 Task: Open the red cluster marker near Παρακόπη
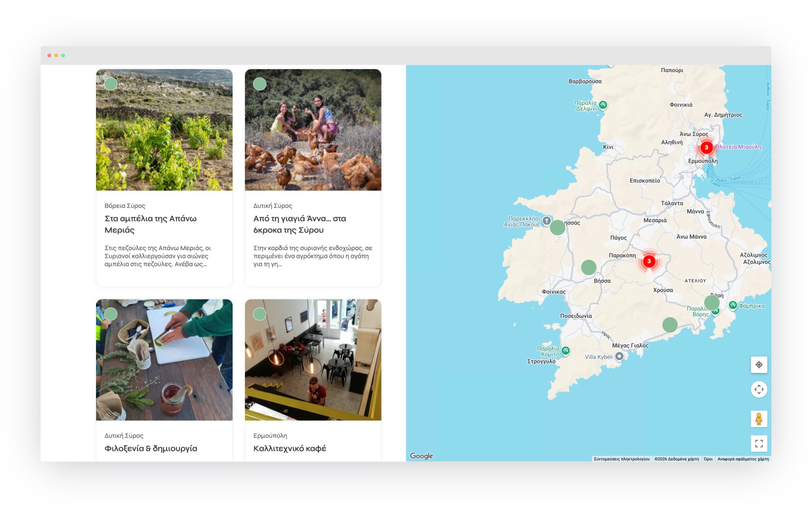click(649, 261)
